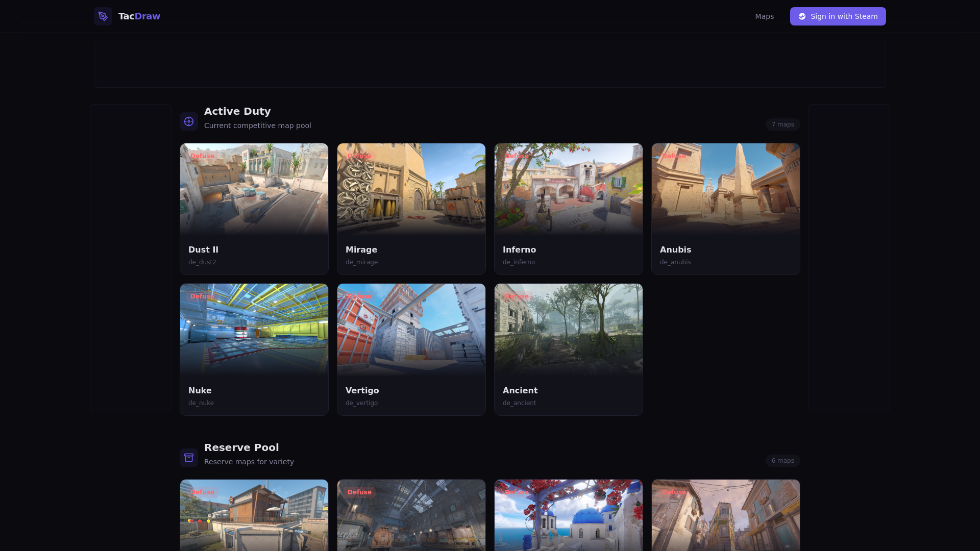Open the Nuke map thumbnail
The width and height of the screenshot is (980, 551).
pyautogui.click(x=254, y=330)
